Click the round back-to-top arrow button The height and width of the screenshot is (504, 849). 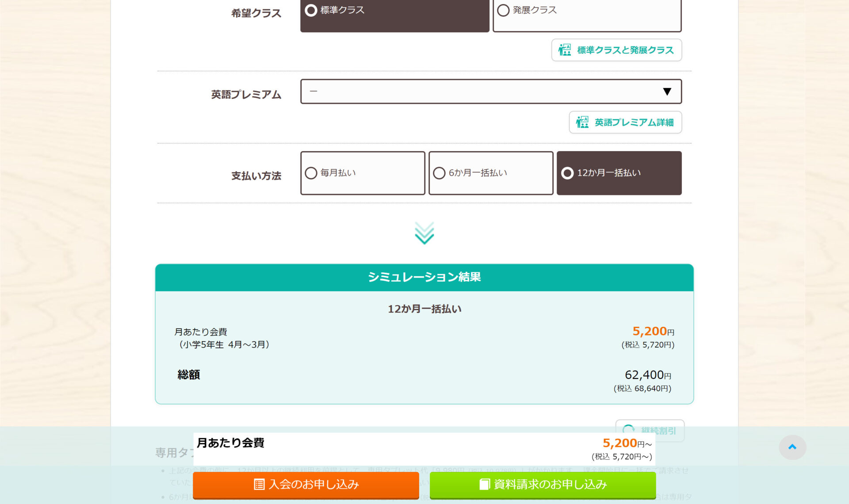(792, 447)
